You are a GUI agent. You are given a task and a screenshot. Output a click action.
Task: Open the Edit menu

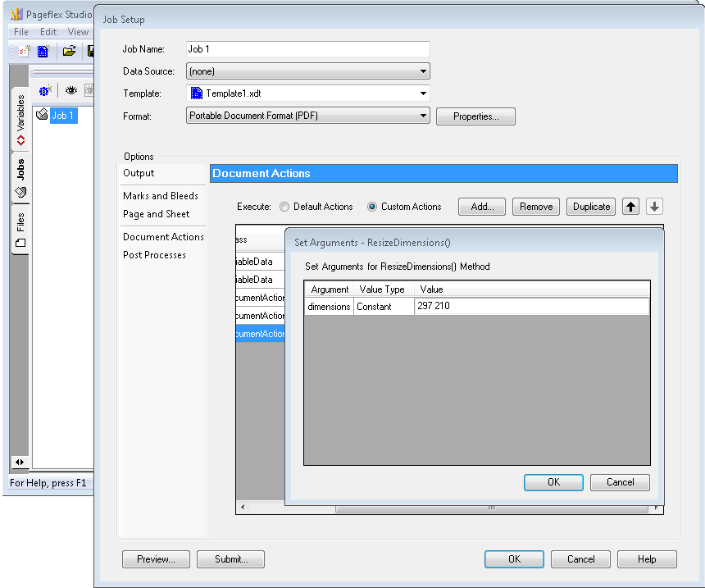click(x=48, y=32)
